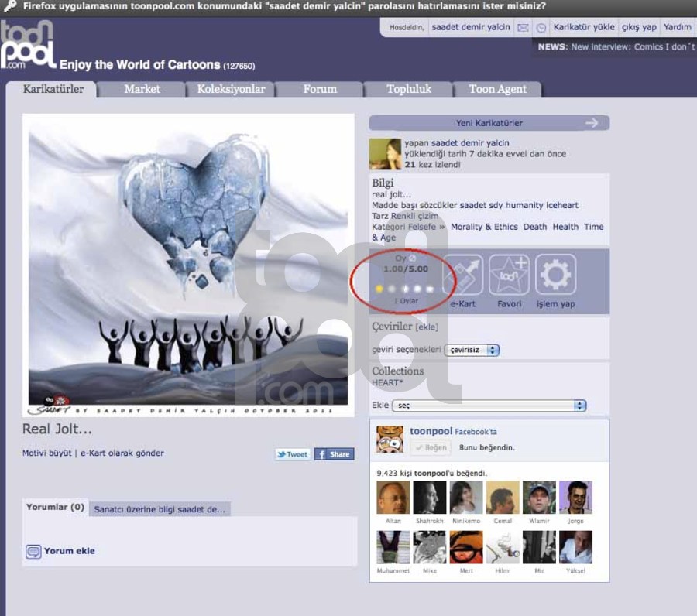This screenshot has height=616, width=697.
Task: Open Altan's Facebook profile photo
Action: (x=393, y=498)
